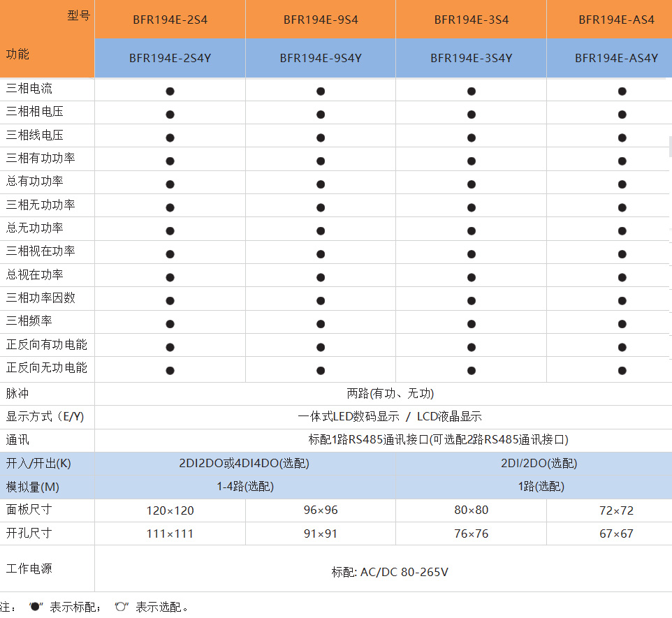This screenshot has height=618, width=672.
Task: Click the 三相频率 dot in BFR194E-AS4 column
Action: pos(622,324)
